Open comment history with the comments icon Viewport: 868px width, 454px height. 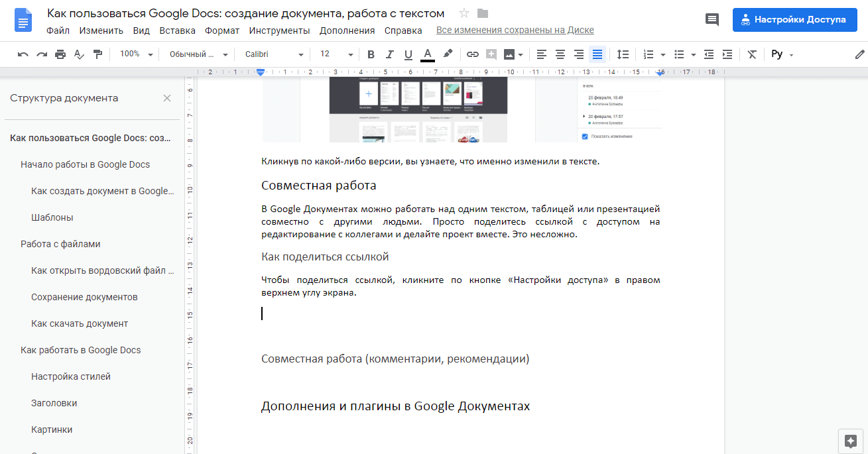(712, 19)
